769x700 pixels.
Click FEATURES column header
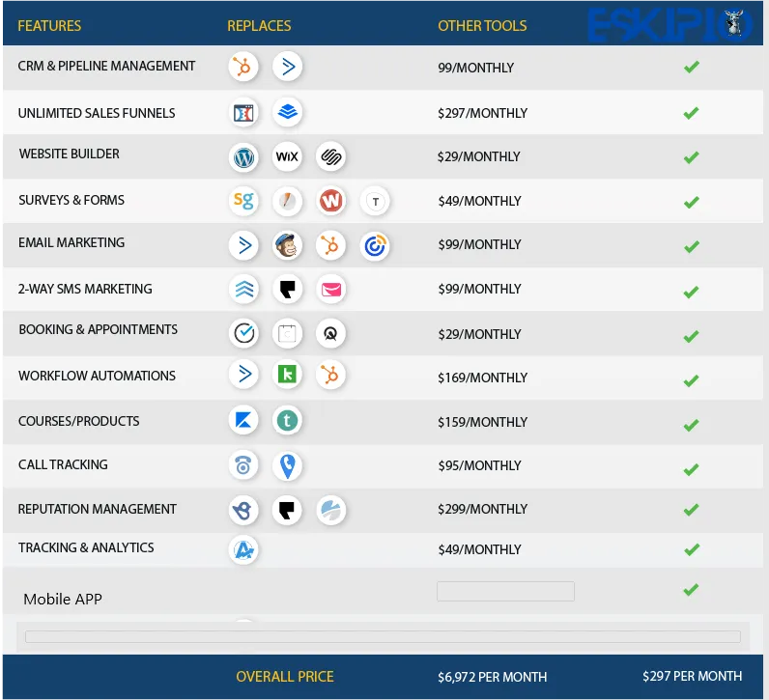[49, 25]
